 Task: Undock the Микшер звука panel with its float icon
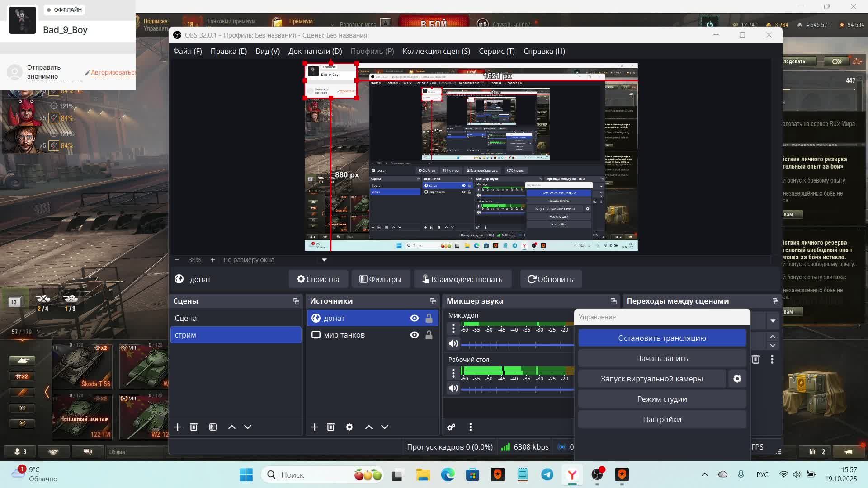613,301
